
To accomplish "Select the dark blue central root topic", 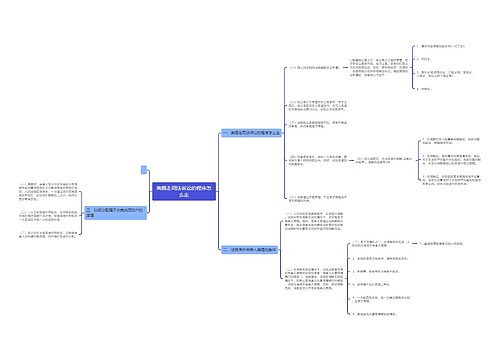I will point(184,191).
